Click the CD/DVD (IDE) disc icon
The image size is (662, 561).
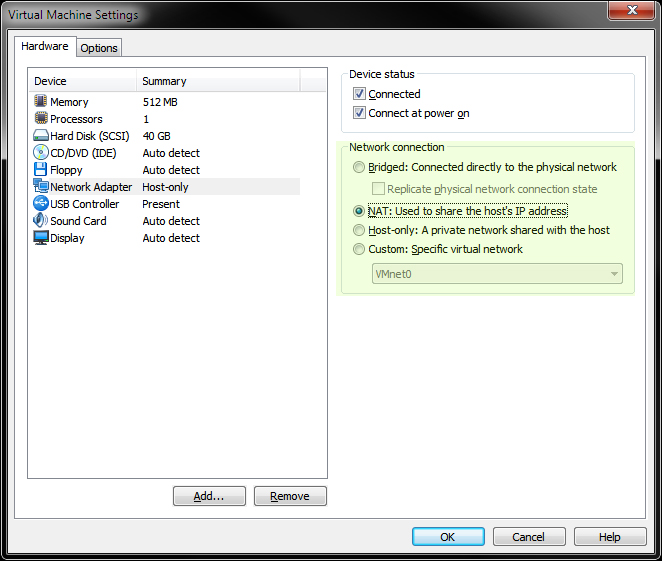coord(41,153)
